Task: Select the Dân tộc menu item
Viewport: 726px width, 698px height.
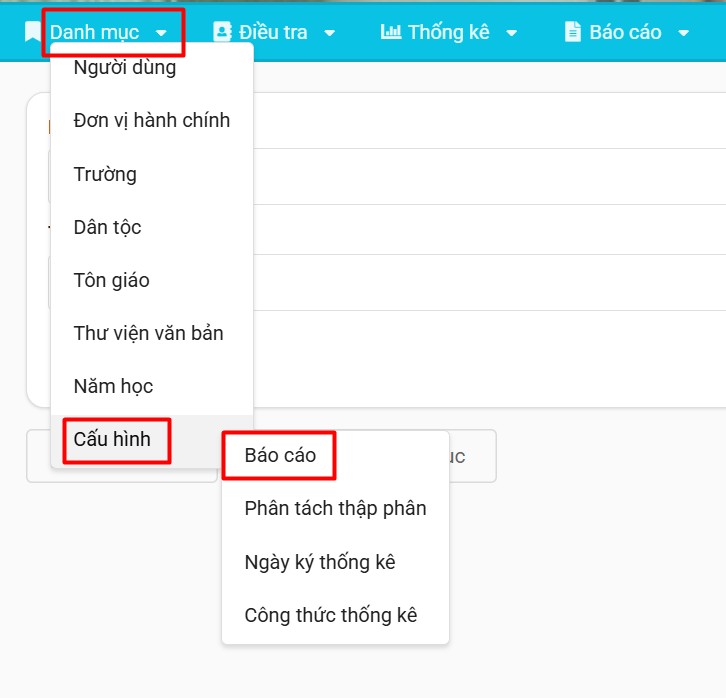Action: click(x=107, y=227)
